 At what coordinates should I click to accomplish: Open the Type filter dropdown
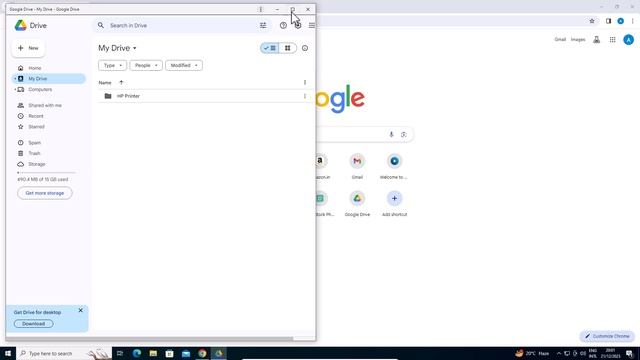click(x=112, y=65)
